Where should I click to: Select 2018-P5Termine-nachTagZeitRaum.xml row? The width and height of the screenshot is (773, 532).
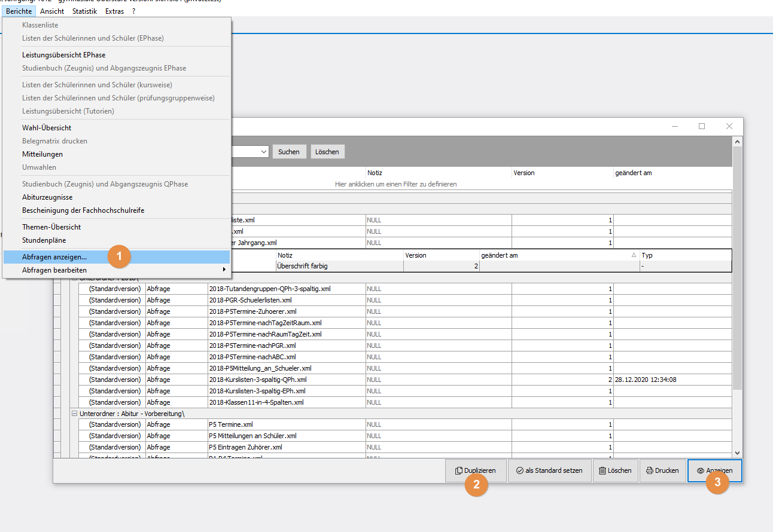click(404, 323)
